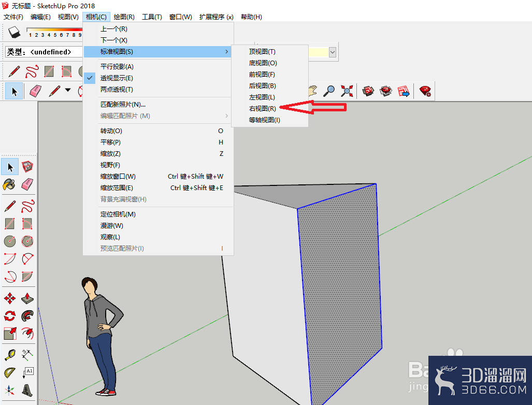Expand the 标准视图(S) submenu
532x405 pixels.
point(158,52)
